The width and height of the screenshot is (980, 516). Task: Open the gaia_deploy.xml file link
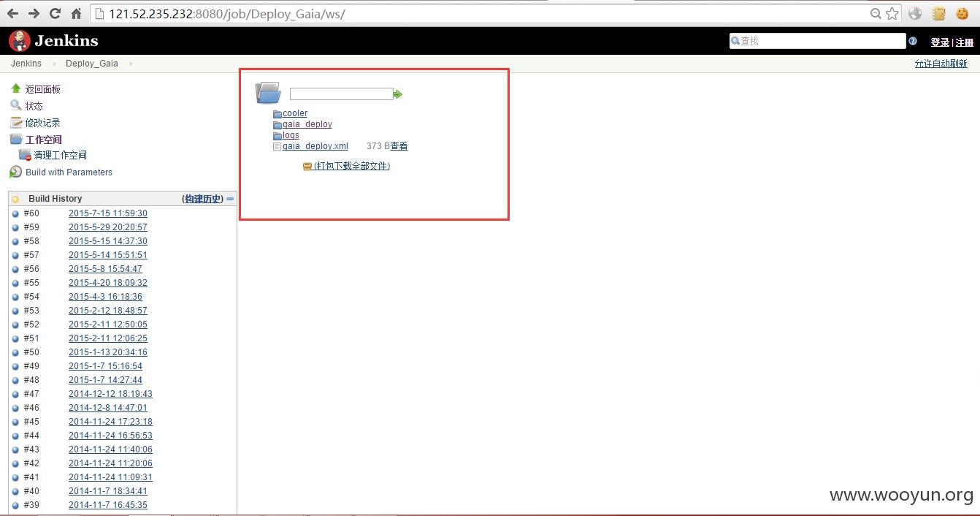pyautogui.click(x=315, y=146)
